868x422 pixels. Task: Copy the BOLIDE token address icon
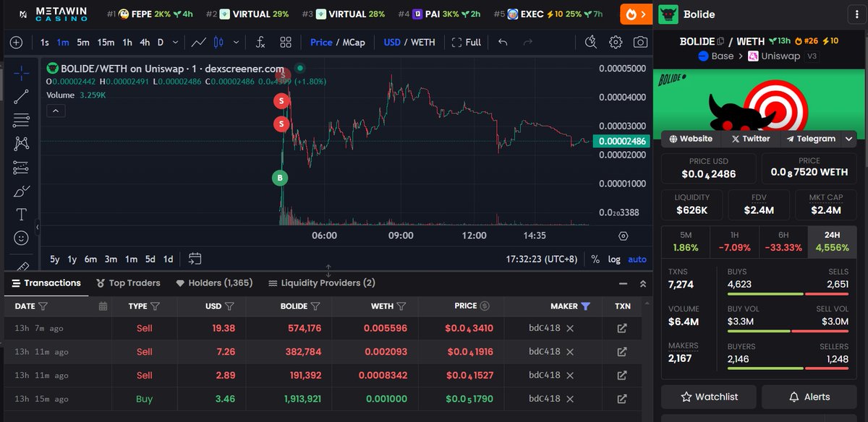click(x=720, y=41)
